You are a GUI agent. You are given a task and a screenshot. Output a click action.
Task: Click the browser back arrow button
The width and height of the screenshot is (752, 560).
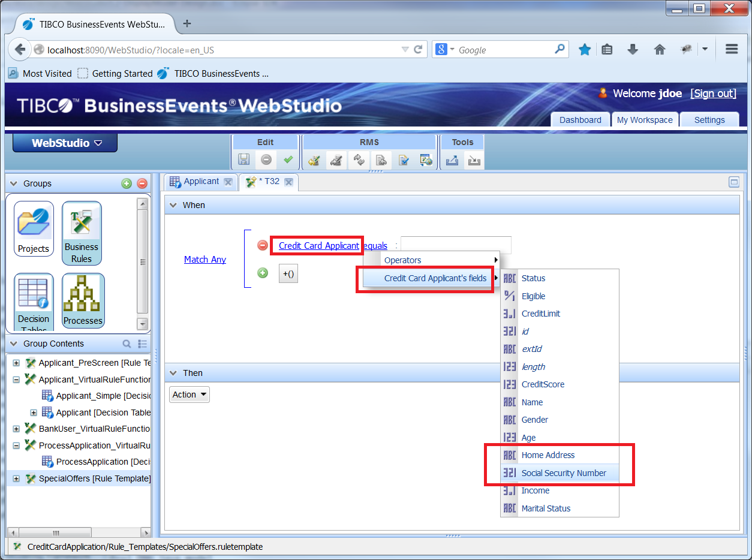[20, 50]
